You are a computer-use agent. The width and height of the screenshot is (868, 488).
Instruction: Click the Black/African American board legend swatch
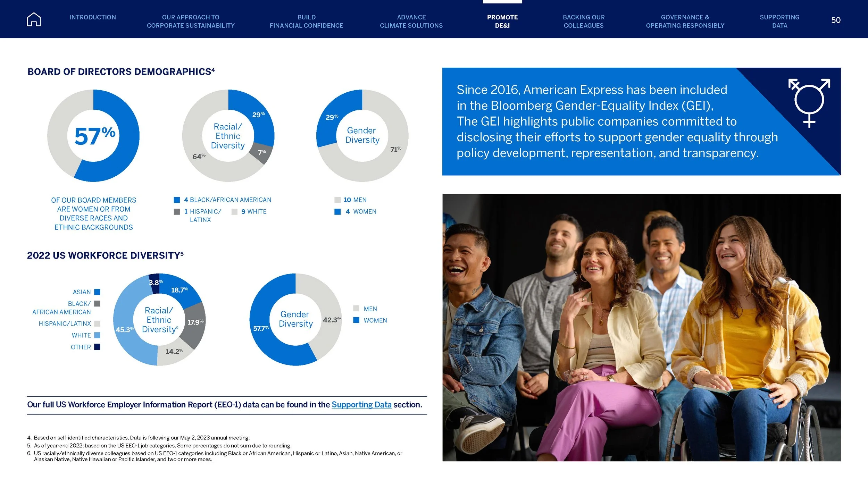177,200
